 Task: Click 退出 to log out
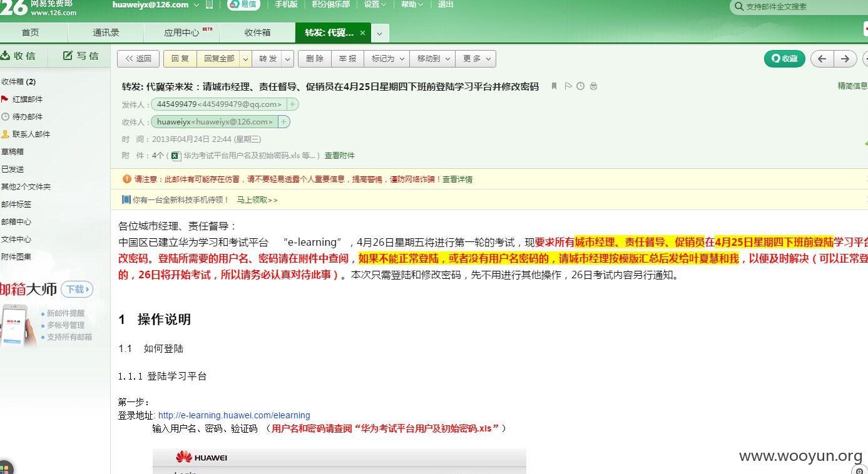(446, 4)
